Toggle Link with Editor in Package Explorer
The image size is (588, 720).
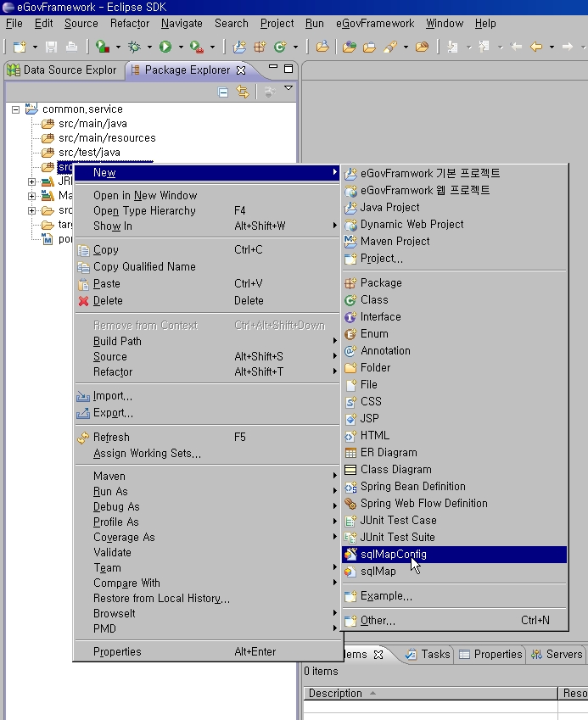click(x=243, y=92)
